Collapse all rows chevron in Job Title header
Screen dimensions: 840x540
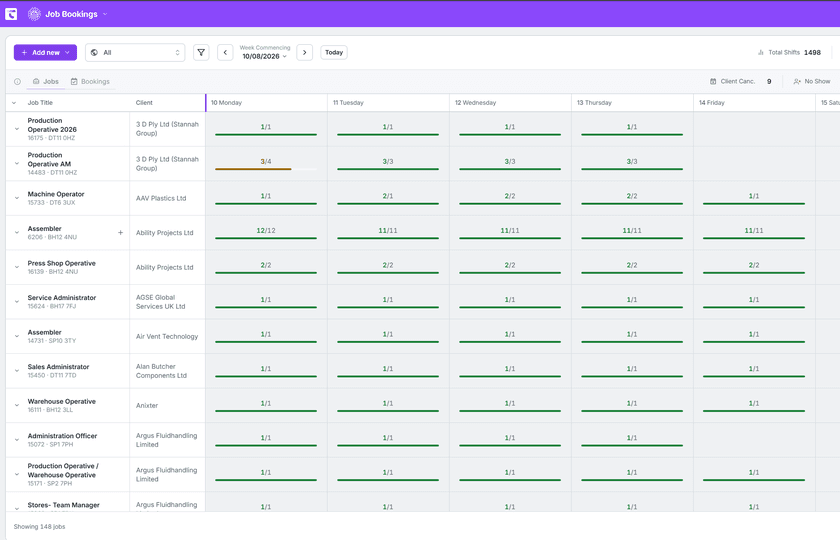tap(14, 103)
